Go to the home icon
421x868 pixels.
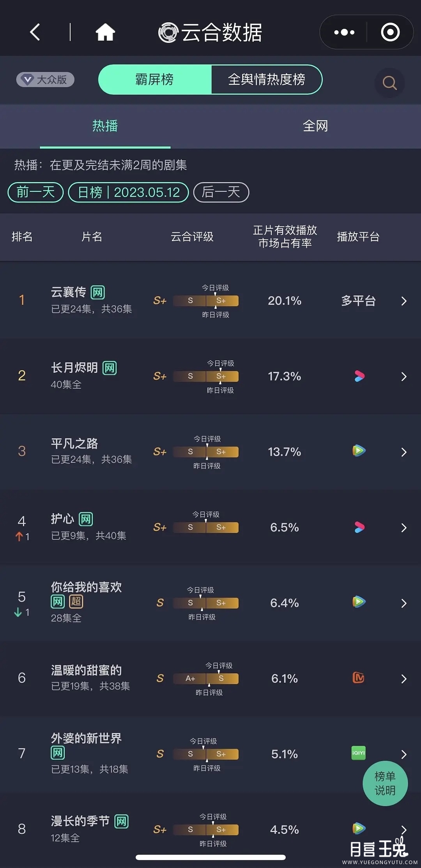pos(105,32)
